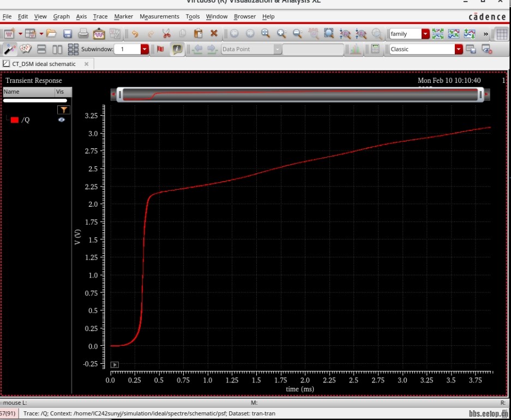Click second Y-zoom waveform magnifier icon
Image resolution: width=511 pixels, height=420 pixels.
[361, 34]
